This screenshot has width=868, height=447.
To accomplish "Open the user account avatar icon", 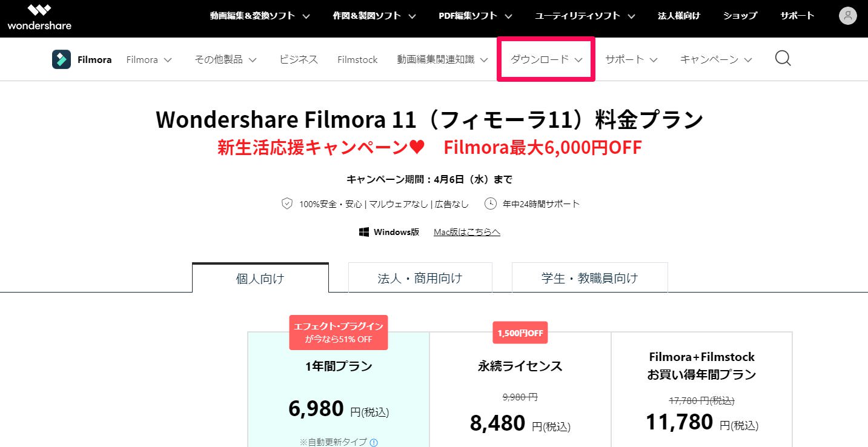I will [x=847, y=16].
